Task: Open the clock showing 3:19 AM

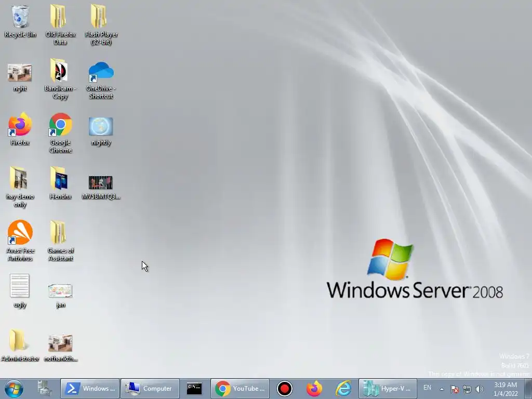Action: click(x=506, y=389)
